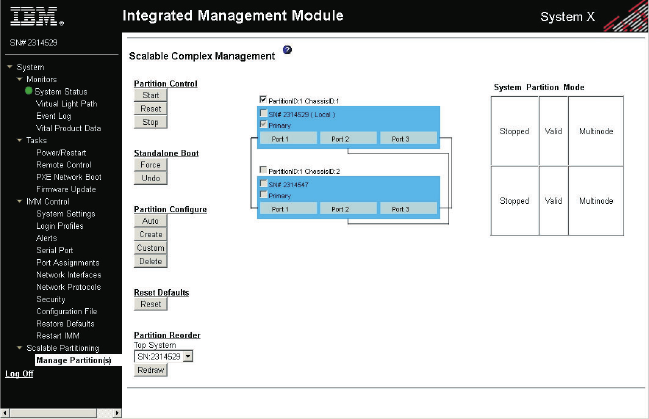649x419 pixels.
Task: Open PXE Network Boot
Action: [x=69, y=177]
